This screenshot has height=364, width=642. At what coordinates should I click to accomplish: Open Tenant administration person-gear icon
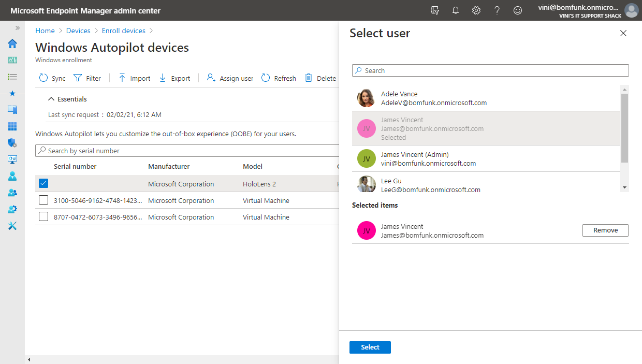12,209
